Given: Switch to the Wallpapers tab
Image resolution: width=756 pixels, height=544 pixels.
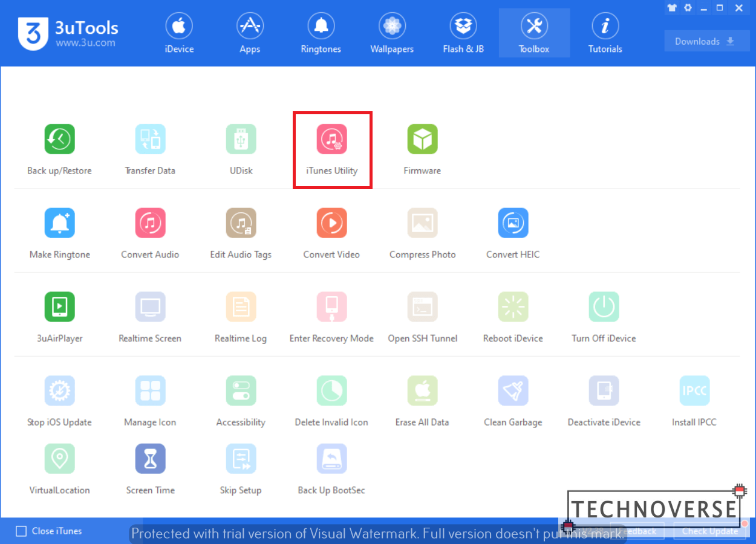Looking at the screenshot, I should click(392, 34).
